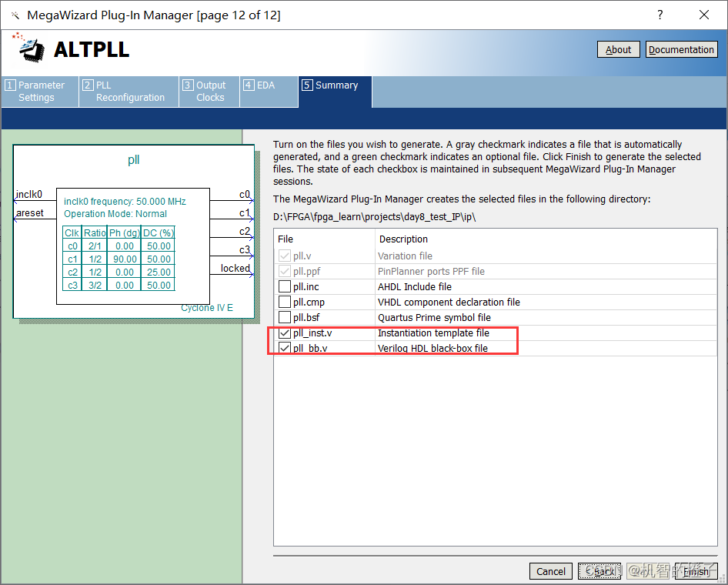Go back with the Back button
This screenshot has height=585, width=728.
[x=599, y=571]
